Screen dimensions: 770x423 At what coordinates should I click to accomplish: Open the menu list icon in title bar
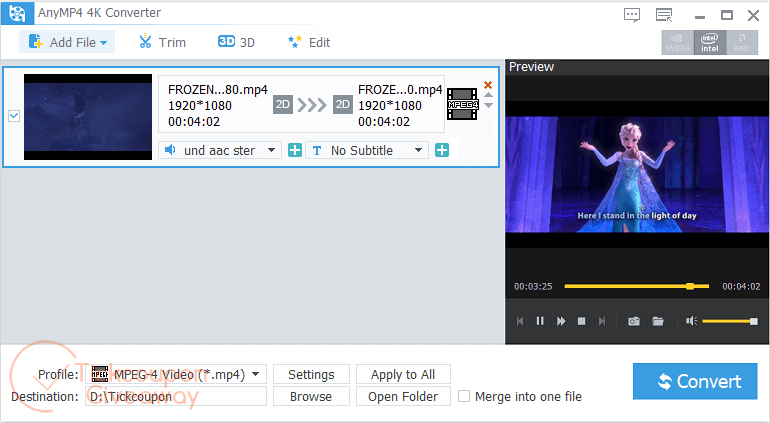[x=664, y=15]
